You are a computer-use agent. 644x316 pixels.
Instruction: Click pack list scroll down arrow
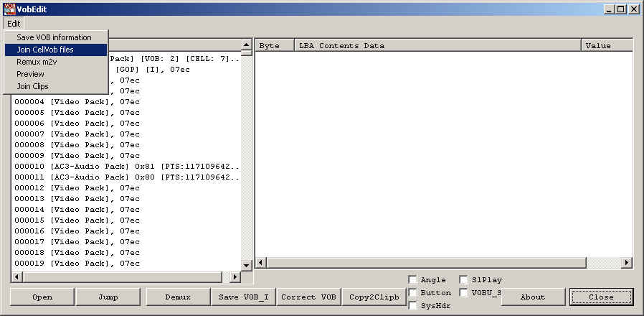pyautogui.click(x=247, y=266)
